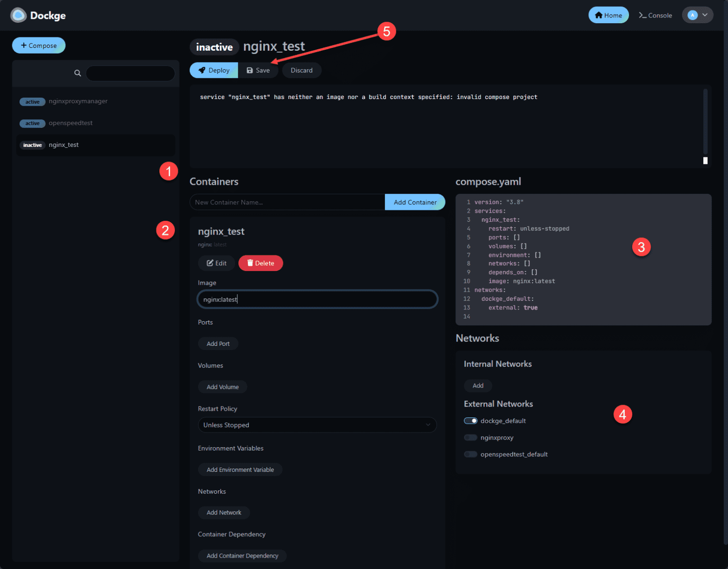Image resolution: width=728 pixels, height=569 pixels.
Task: Open the nginxproxymanager stack
Action: (x=78, y=101)
